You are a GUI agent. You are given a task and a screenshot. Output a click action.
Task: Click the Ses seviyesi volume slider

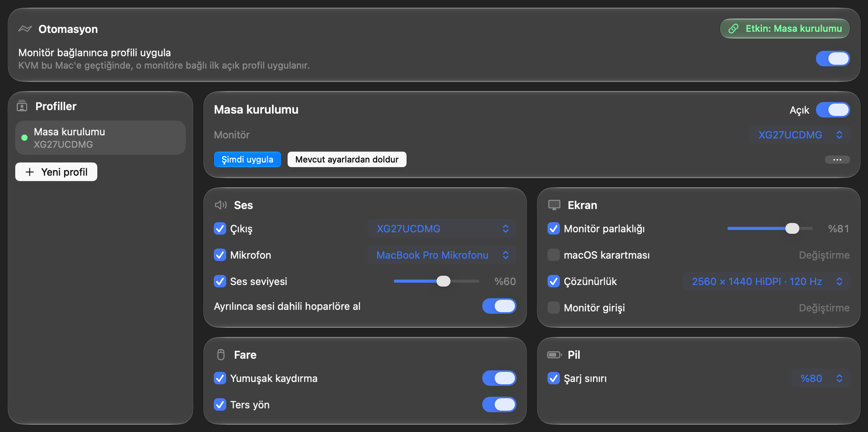[436, 281]
